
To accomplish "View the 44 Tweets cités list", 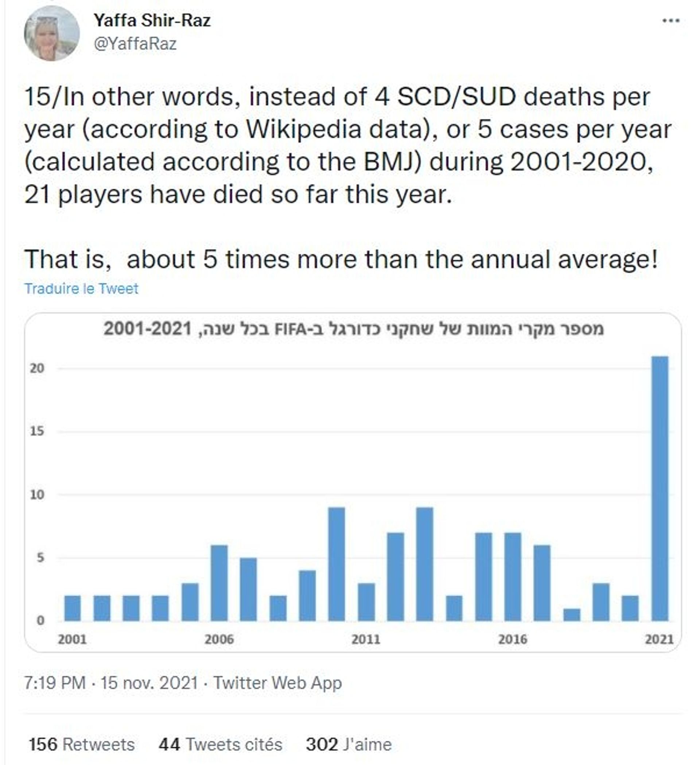I will (x=221, y=745).
